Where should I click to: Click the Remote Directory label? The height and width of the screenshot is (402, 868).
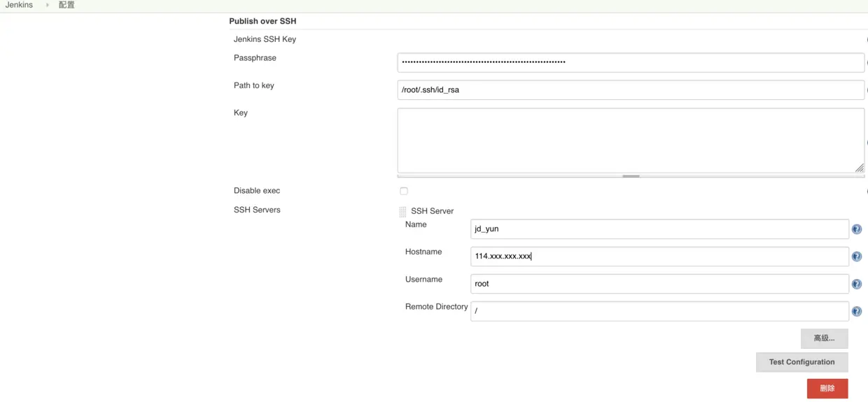click(x=436, y=307)
